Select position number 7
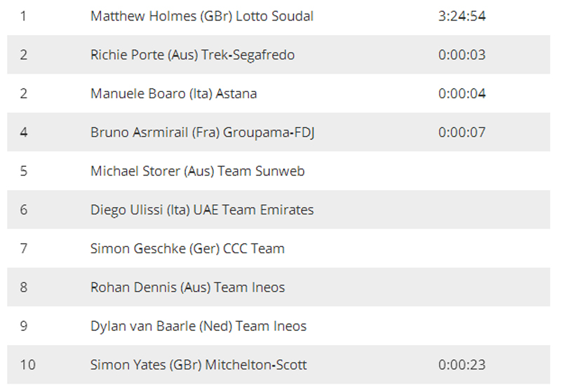Viewport: 561px width, 392px height. 24,248
